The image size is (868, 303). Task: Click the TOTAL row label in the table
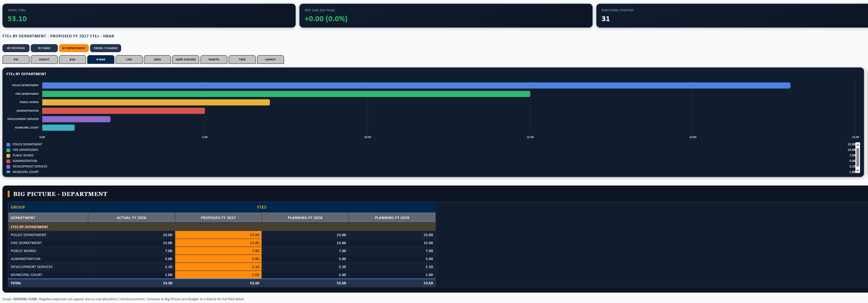16,283
